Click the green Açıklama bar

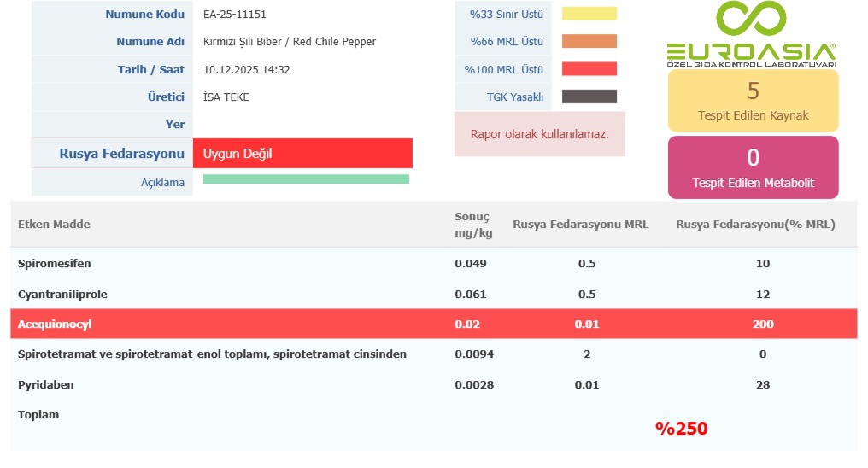(306, 179)
